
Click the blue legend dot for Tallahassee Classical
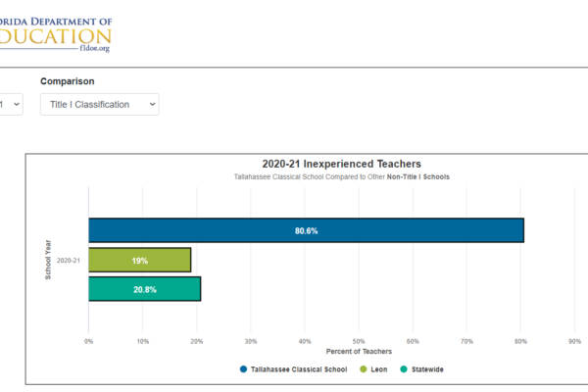pos(243,369)
